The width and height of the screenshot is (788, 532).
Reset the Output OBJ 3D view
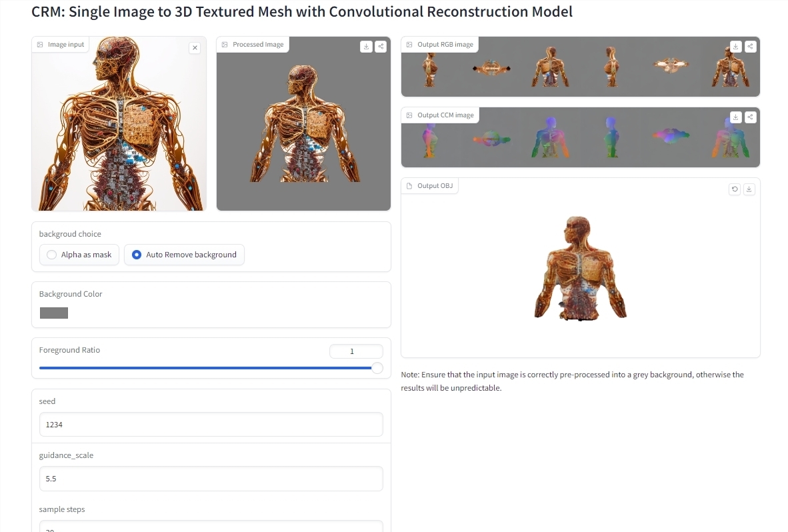pos(735,189)
